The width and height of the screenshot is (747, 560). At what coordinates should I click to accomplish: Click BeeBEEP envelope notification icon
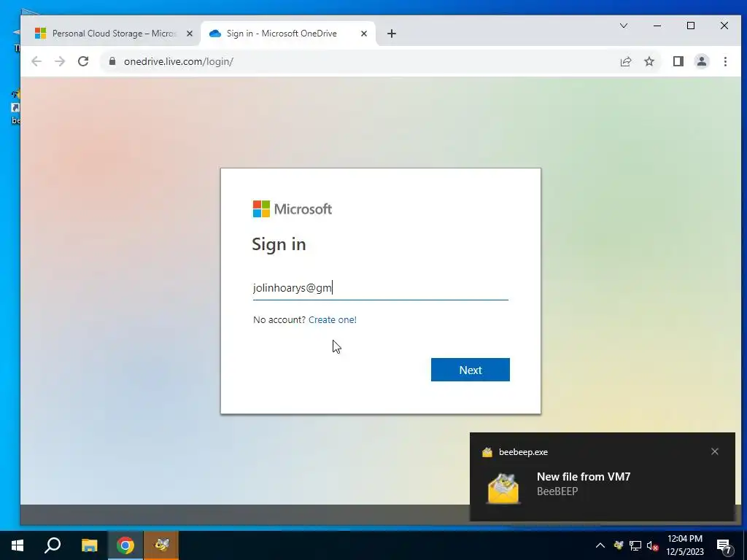(x=503, y=488)
